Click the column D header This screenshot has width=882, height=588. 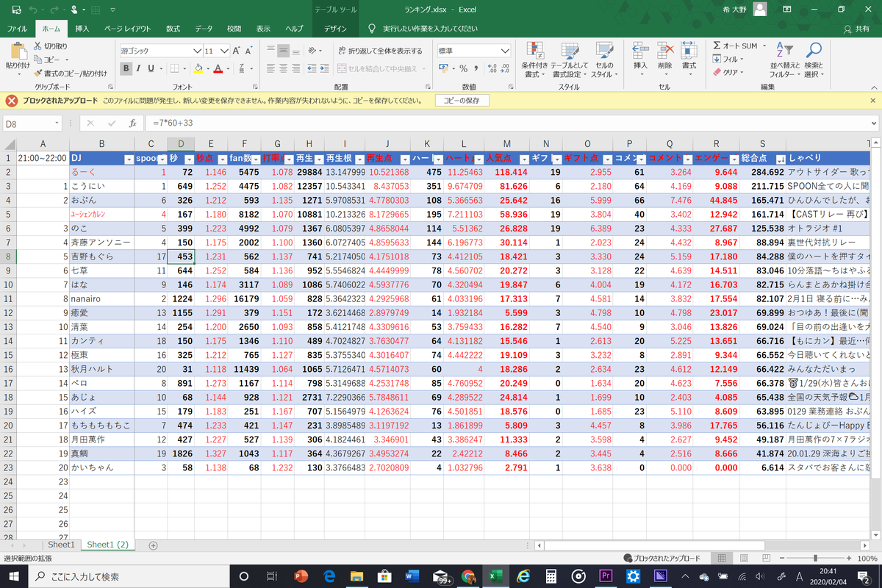tap(181, 144)
